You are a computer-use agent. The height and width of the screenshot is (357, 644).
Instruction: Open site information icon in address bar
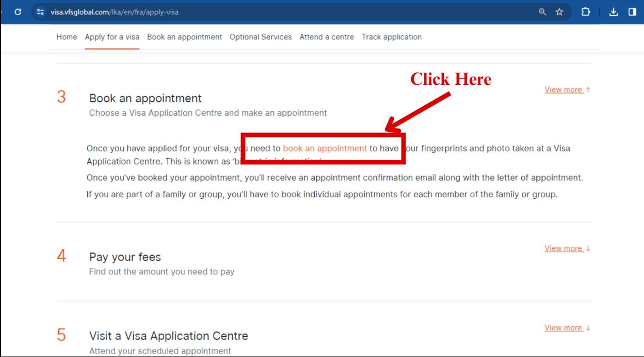click(x=40, y=12)
